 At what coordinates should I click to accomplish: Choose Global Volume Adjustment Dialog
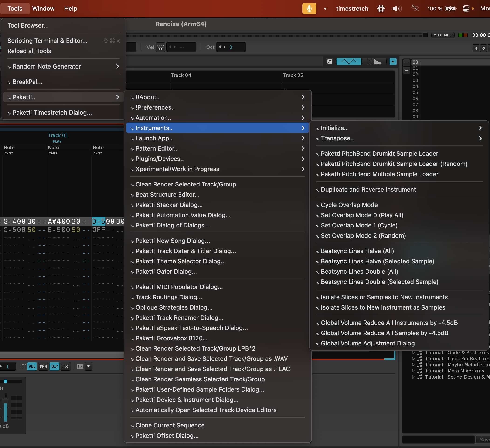click(x=367, y=343)
